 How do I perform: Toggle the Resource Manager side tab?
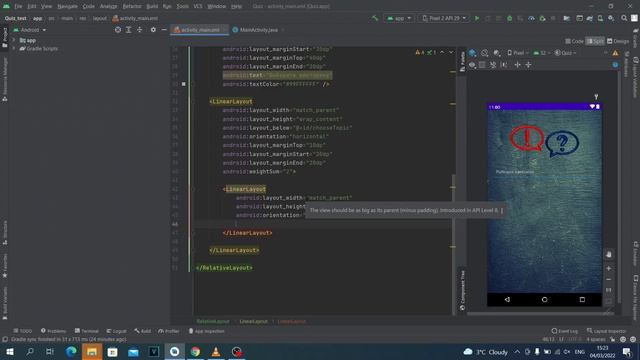(x=4, y=80)
